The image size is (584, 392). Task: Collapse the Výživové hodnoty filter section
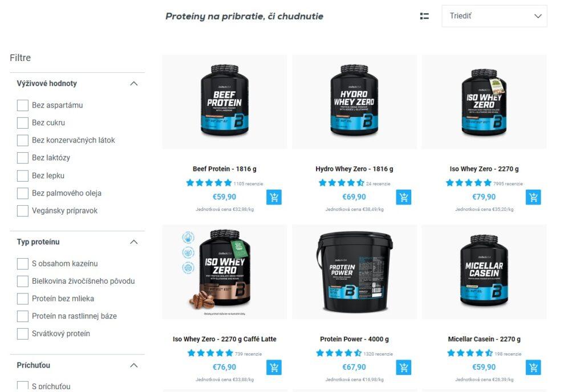tap(133, 84)
